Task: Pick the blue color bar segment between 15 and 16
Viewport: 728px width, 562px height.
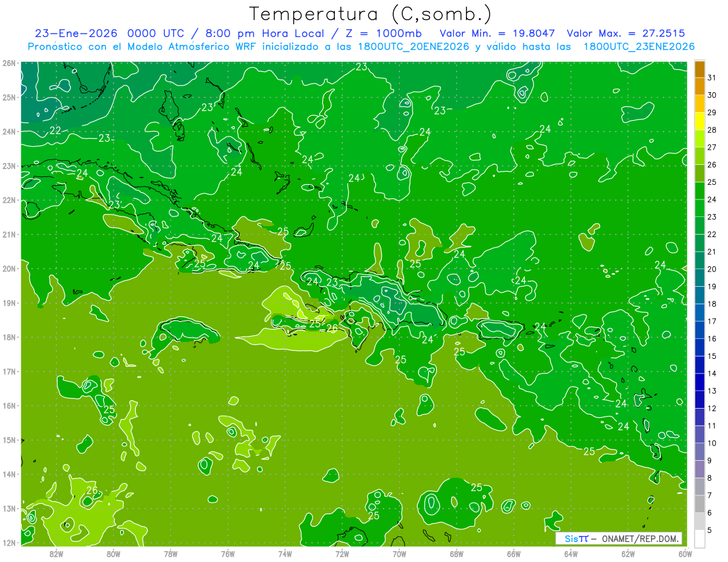Action: [x=699, y=347]
